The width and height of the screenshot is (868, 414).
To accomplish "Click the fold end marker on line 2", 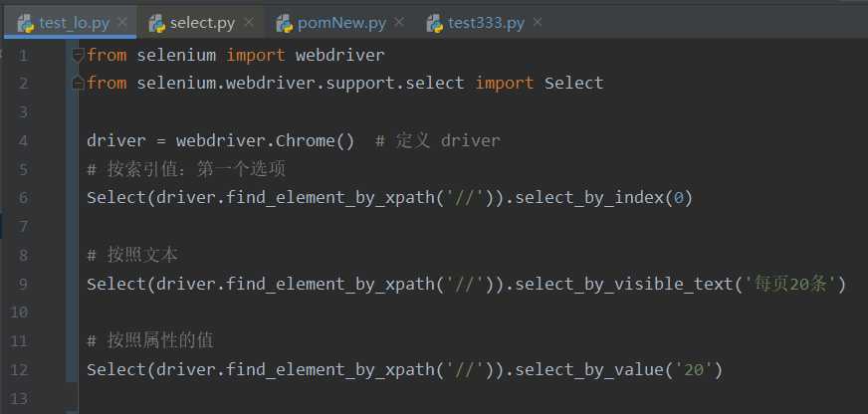I will (79, 84).
